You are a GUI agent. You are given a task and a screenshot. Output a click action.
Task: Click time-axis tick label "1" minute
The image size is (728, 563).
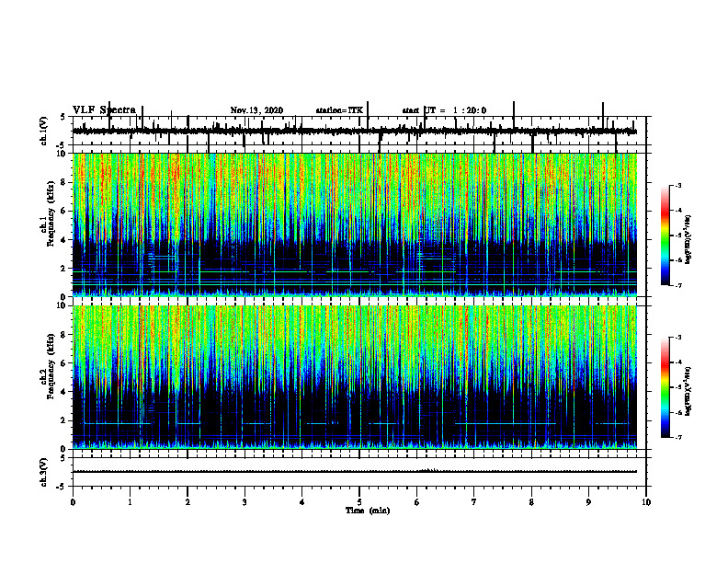(x=130, y=502)
